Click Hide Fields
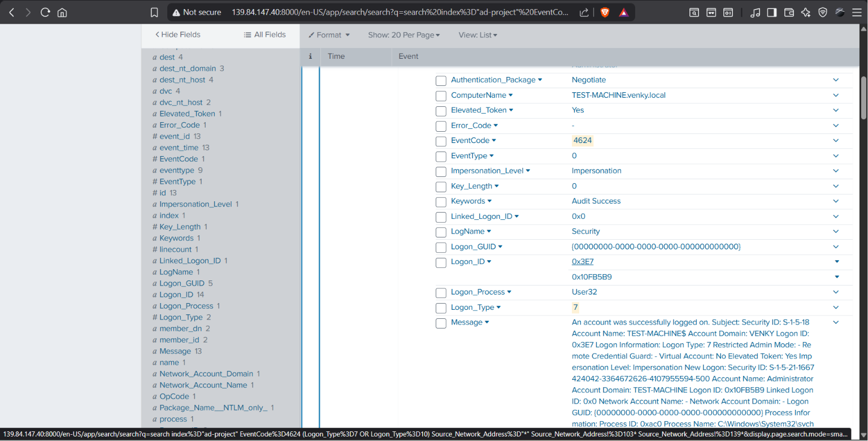This screenshot has height=441, width=868. pyautogui.click(x=178, y=34)
